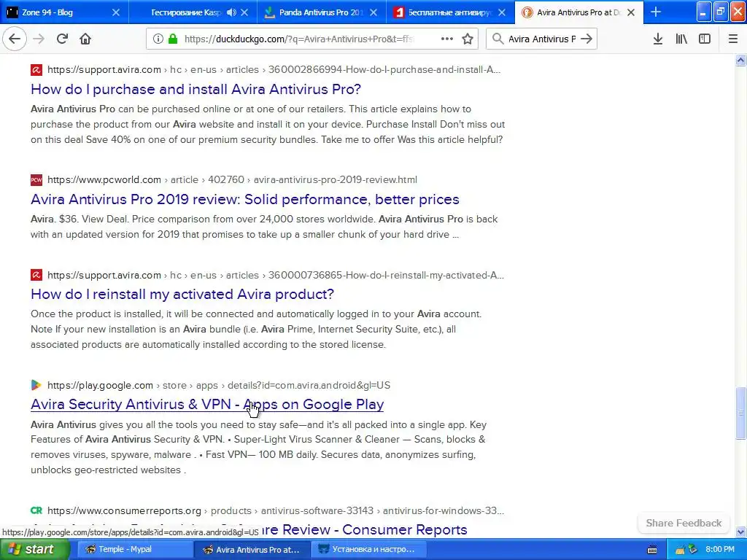This screenshot has height=560, width=747.
Task: Open the Consumer Reports review link
Action: click(x=365, y=529)
